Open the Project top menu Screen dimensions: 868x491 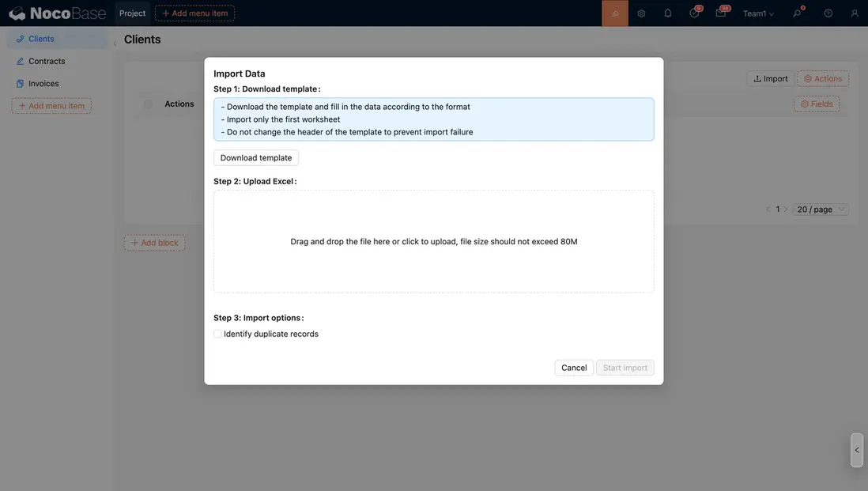(x=132, y=13)
